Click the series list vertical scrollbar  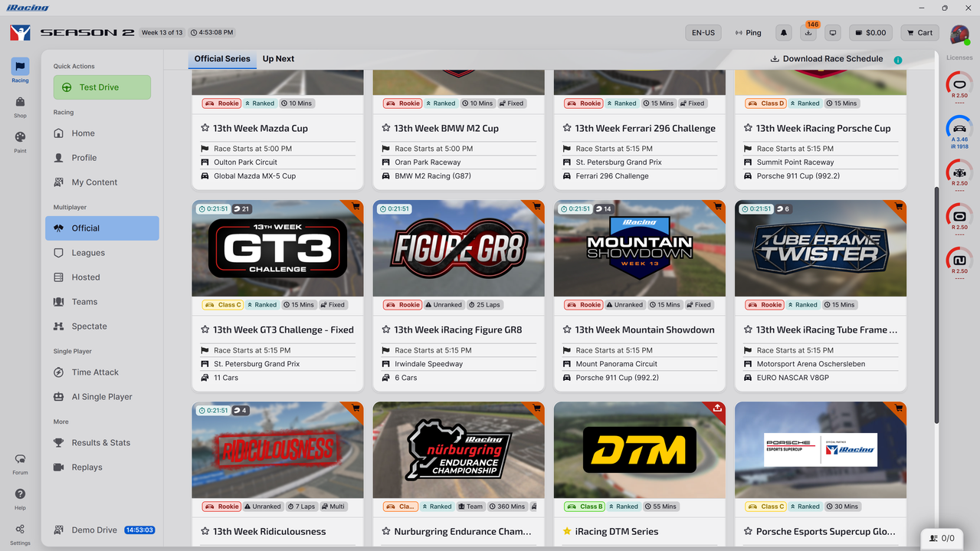coord(936,305)
